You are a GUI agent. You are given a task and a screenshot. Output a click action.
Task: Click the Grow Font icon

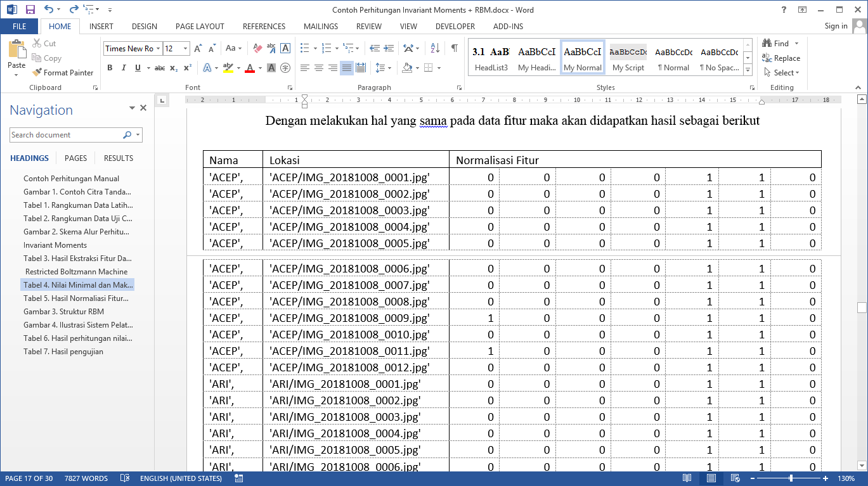click(198, 48)
